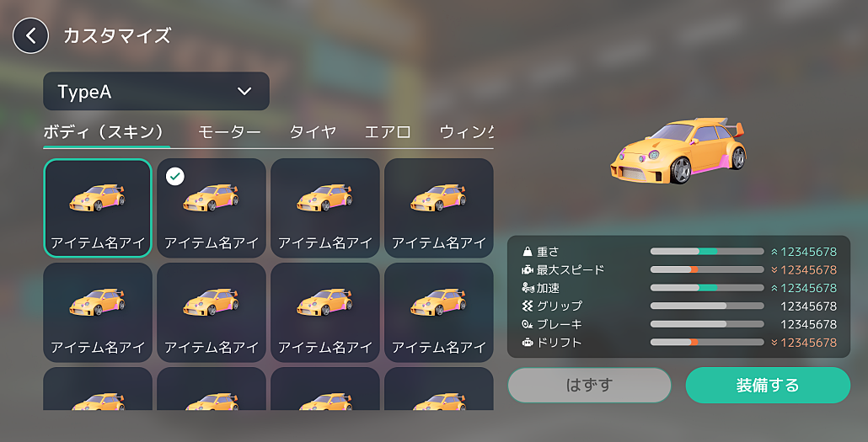The width and height of the screenshot is (868, 442).
Task: Open the TypeA dropdown
Action: pos(156,91)
